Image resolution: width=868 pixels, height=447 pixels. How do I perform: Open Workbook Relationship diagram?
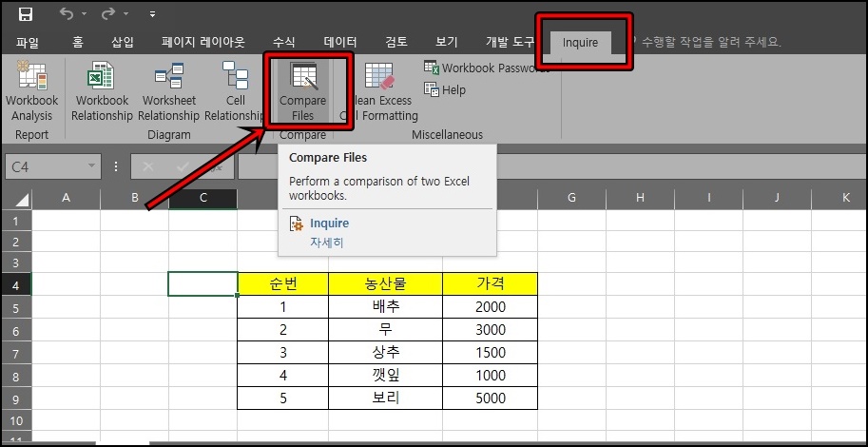tap(102, 91)
